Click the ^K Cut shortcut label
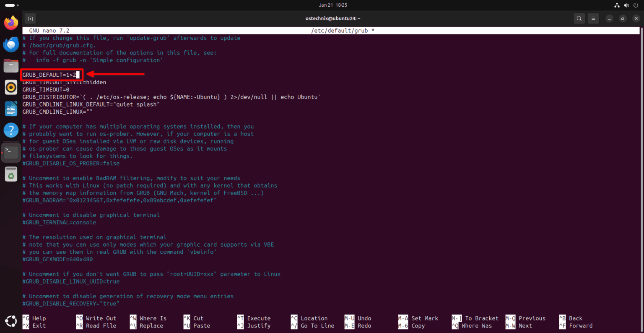The image size is (644, 333). tap(195, 318)
